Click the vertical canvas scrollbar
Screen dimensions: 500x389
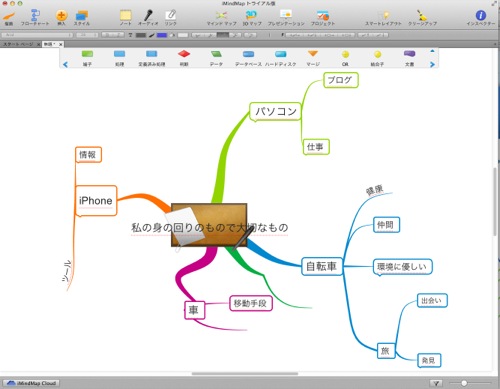tap(495, 202)
